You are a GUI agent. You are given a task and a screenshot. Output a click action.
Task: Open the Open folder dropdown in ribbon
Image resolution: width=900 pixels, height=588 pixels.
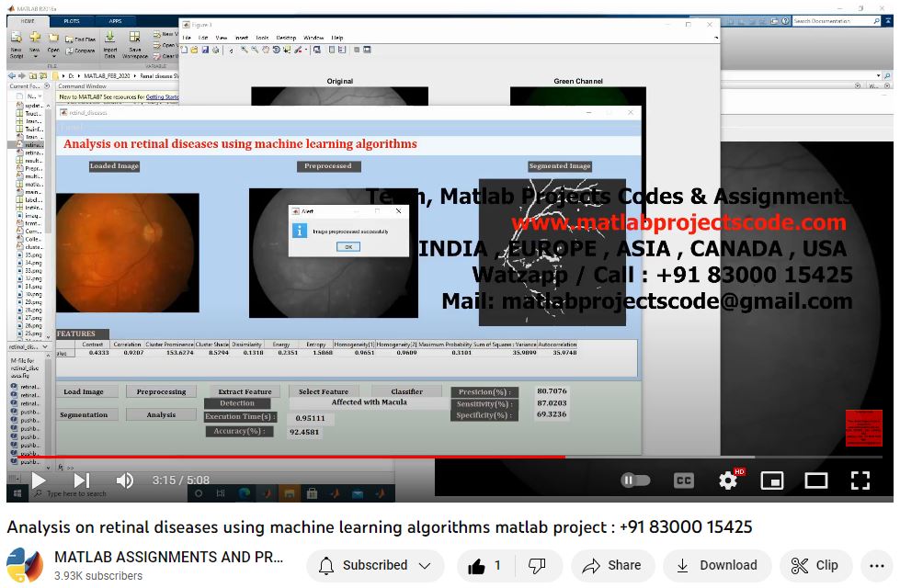[53, 44]
